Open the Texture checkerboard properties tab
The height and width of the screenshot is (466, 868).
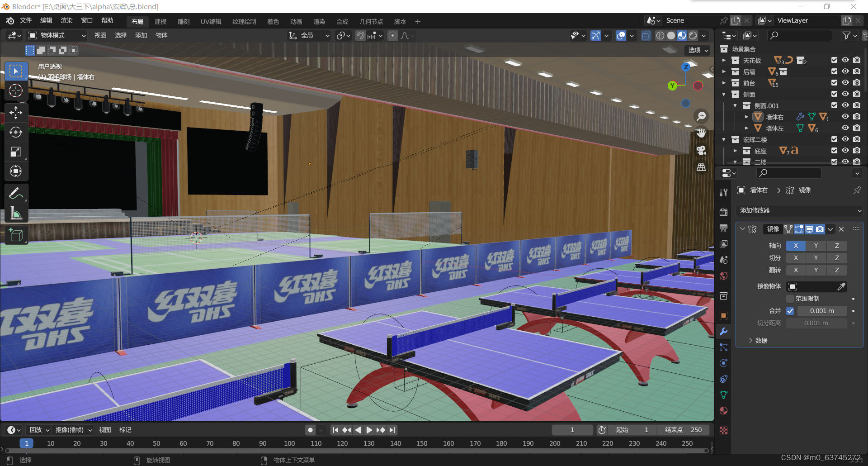pyautogui.click(x=723, y=430)
